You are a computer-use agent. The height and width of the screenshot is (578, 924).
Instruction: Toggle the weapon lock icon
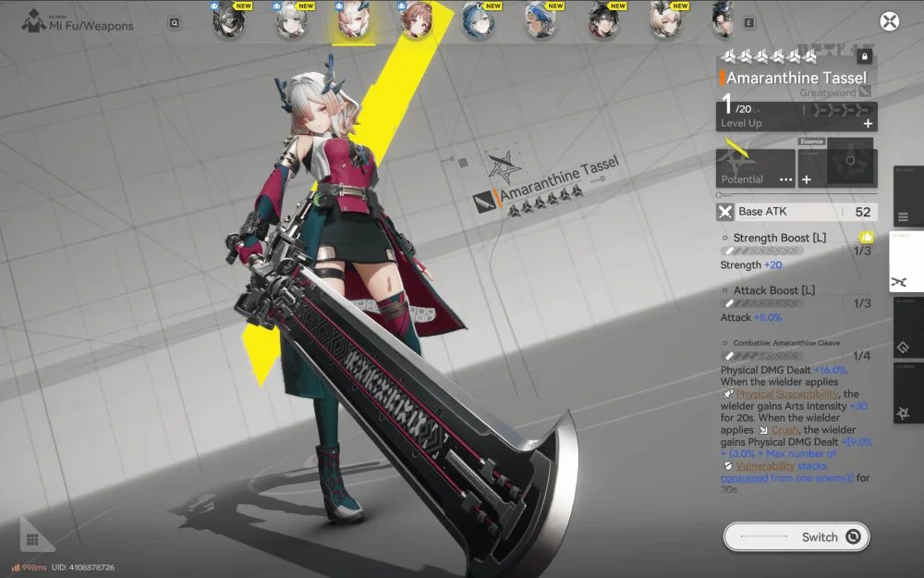pyautogui.click(x=865, y=56)
